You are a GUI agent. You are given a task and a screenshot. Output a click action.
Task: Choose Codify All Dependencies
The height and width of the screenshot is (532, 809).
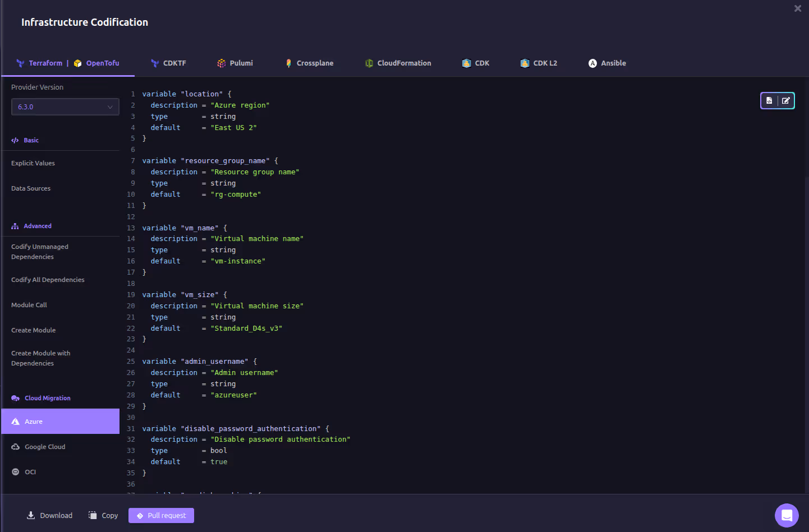[x=48, y=280]
